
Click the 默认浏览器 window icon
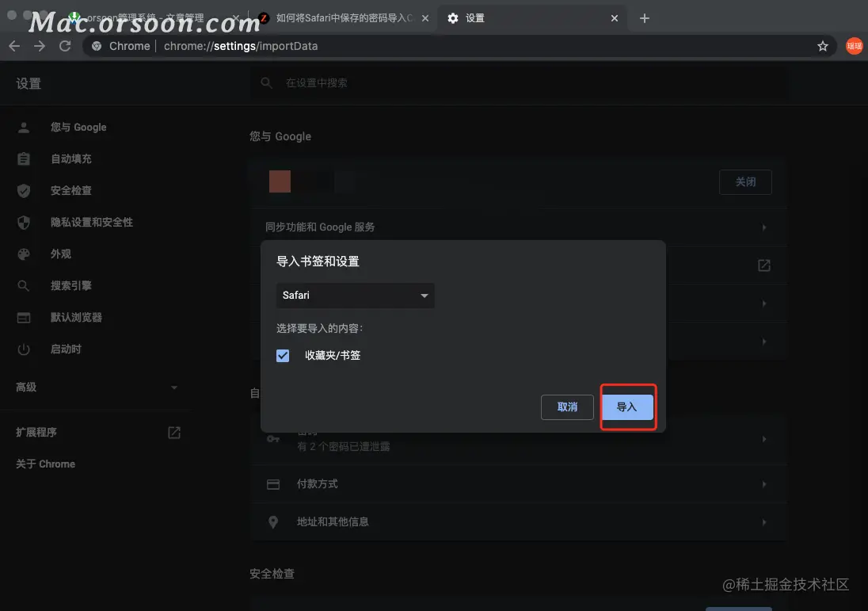[24, 318]
